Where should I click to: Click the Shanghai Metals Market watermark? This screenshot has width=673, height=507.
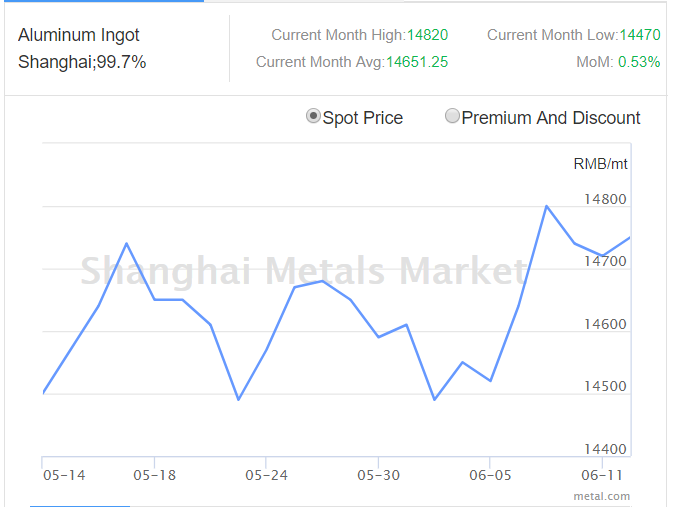[303, 270]
